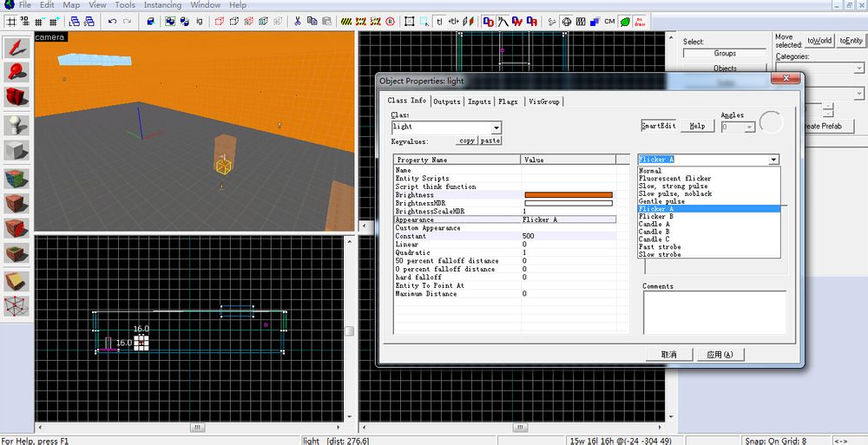The height and width of the screenshot is (445, 868).
Task: Select the Selection arrow tool
Action: pyautogui.click(x=16, y=48)
